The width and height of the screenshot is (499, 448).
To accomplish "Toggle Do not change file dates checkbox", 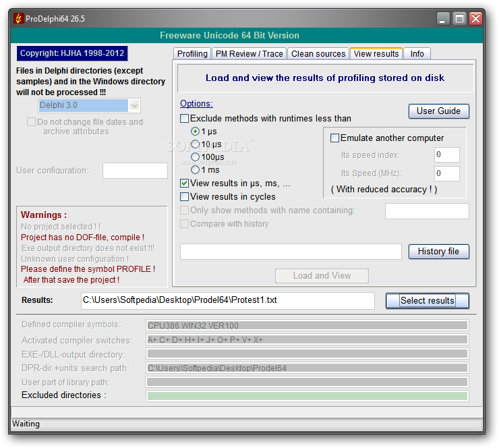I will coord(31,121).
